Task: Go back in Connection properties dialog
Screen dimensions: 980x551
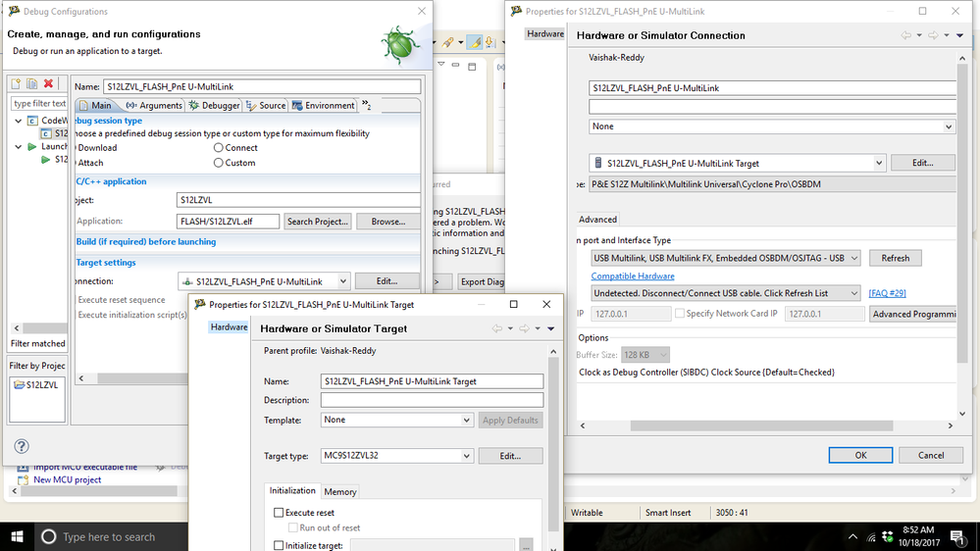Action: click(905, 35)
